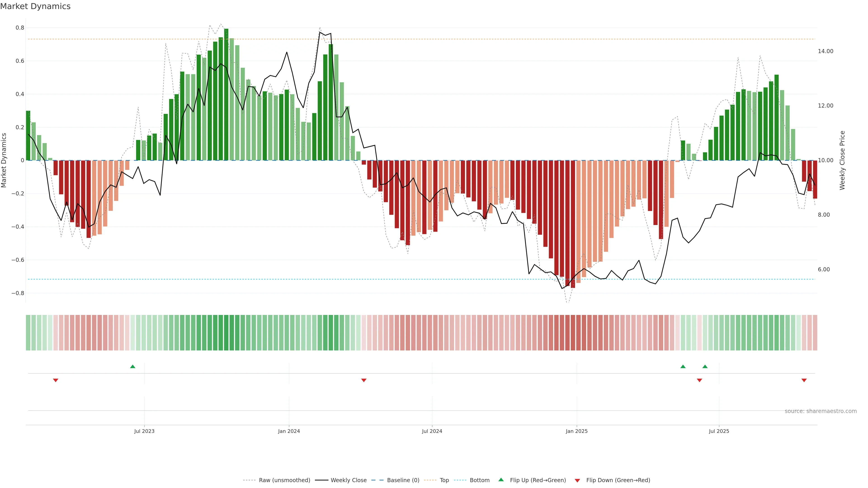Click the Jul 2024 x-axis label
The width and height of the screenshot is (868, 488).
[432, 431]
